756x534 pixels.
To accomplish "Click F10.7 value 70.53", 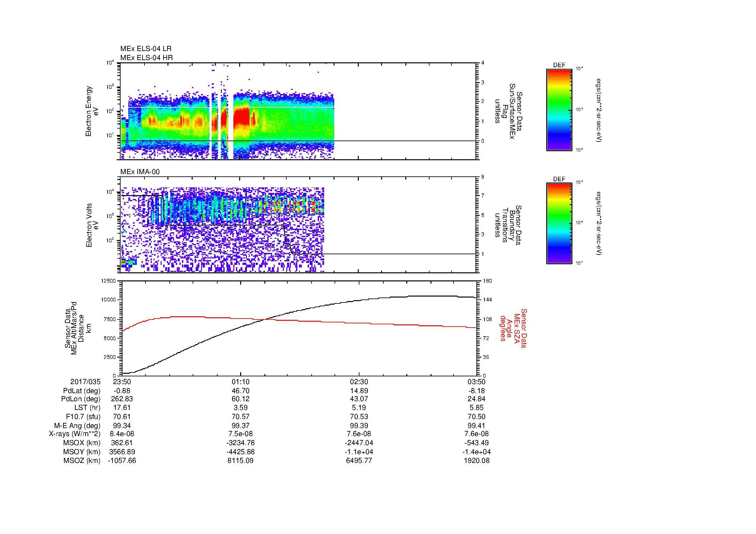I will 359,416.
